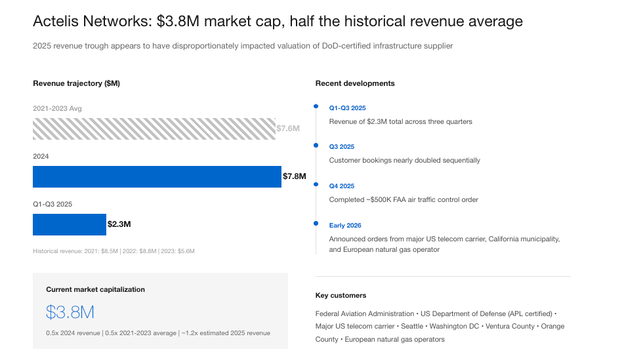Screen dimensions: 622x364
Task: Click the timeline dot beside Early 2026
Action: point(316,224)
